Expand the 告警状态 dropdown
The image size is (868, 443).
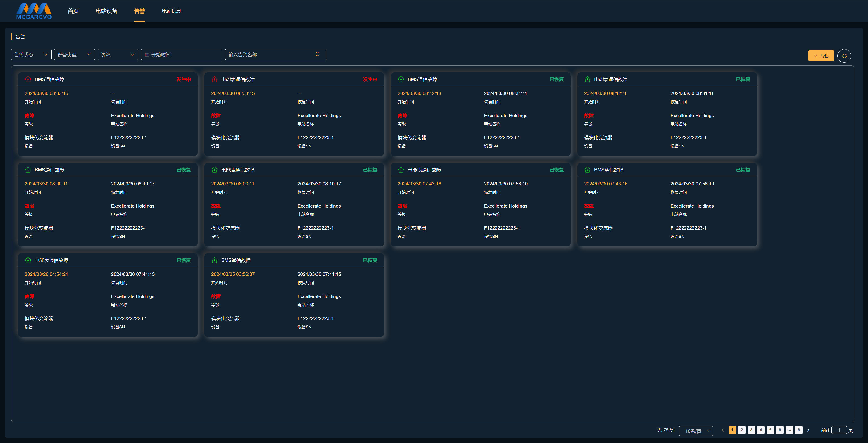click(31, 55)
